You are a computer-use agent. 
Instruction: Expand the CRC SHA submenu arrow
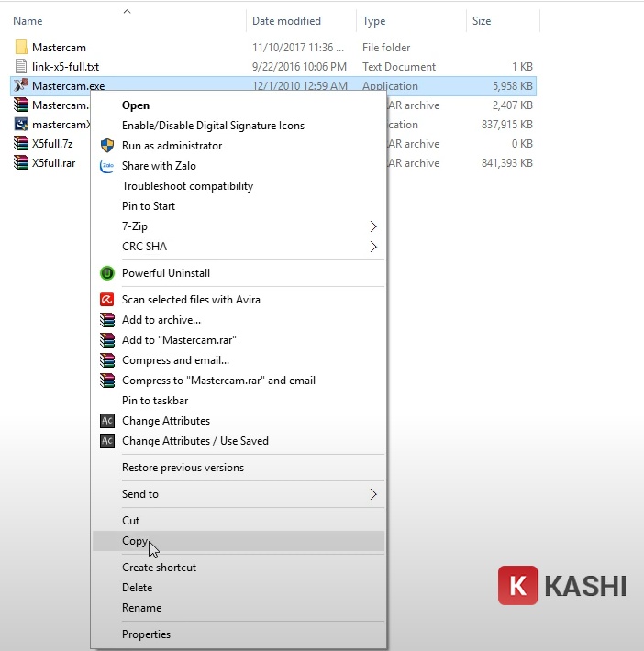coord(373,247)
